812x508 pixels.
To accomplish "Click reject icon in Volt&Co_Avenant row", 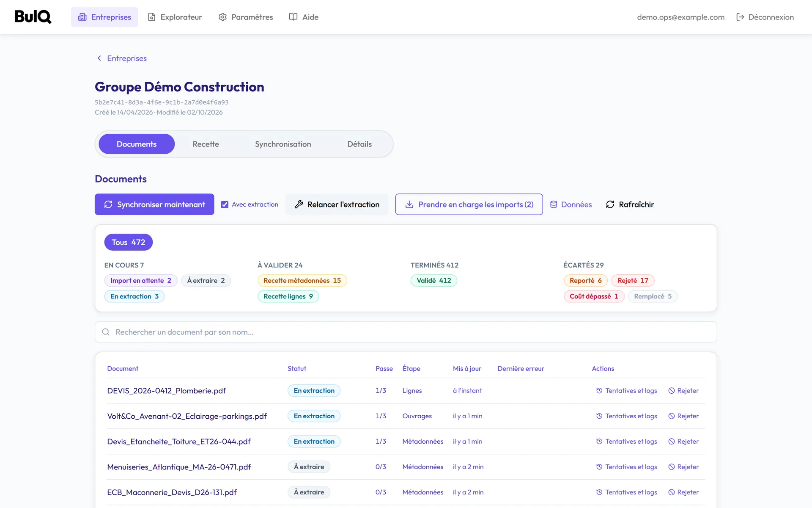I will [672, 416].
